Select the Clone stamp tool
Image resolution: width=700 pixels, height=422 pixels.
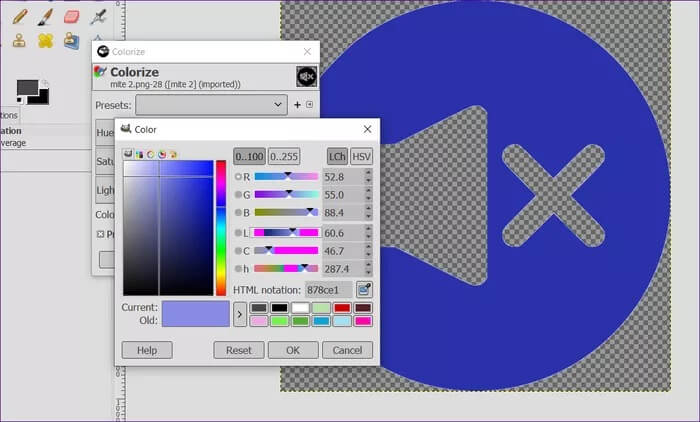tap(19, 41)
